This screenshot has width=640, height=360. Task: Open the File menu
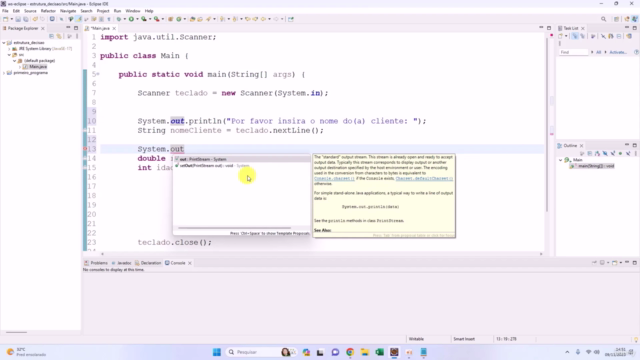pyautogui.click(x=5, y=11)
